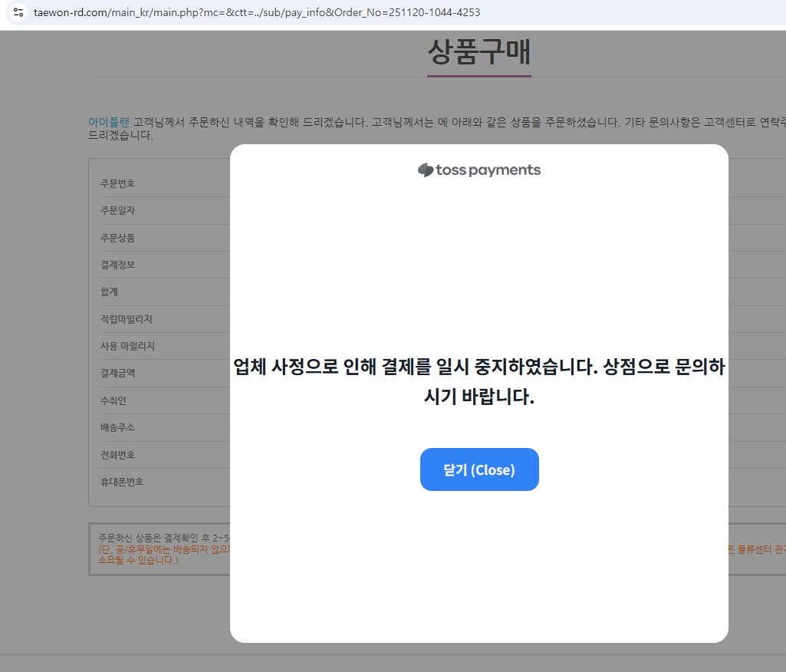This screenshot has width=786, height=672.
Task: Click the 사용 마일리지 row label
Action: [128, 346]
